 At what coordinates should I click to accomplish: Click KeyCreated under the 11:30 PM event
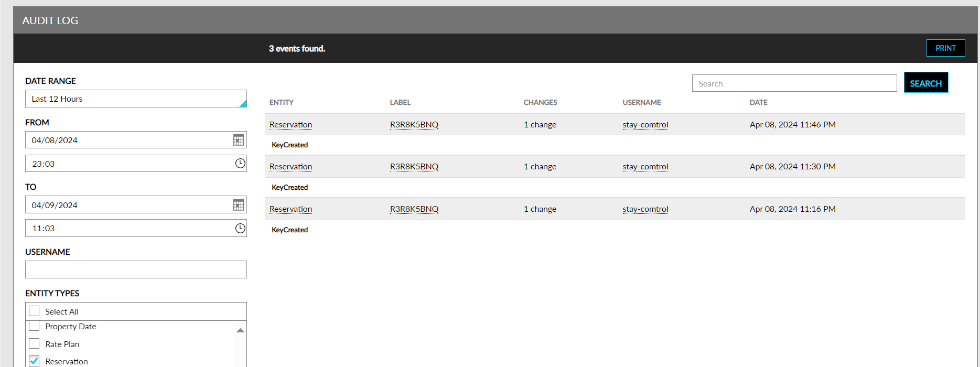click(x=289, y=187)
